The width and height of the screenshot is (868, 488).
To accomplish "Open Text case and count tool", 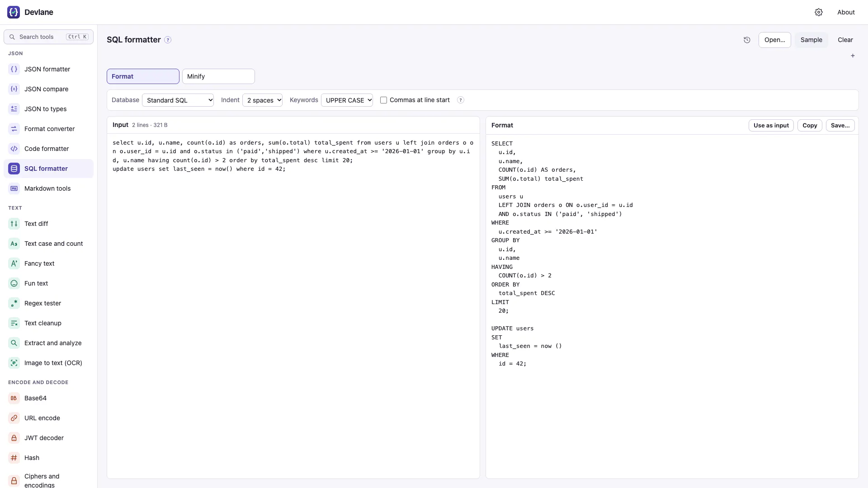I will (x=48, y=244).
